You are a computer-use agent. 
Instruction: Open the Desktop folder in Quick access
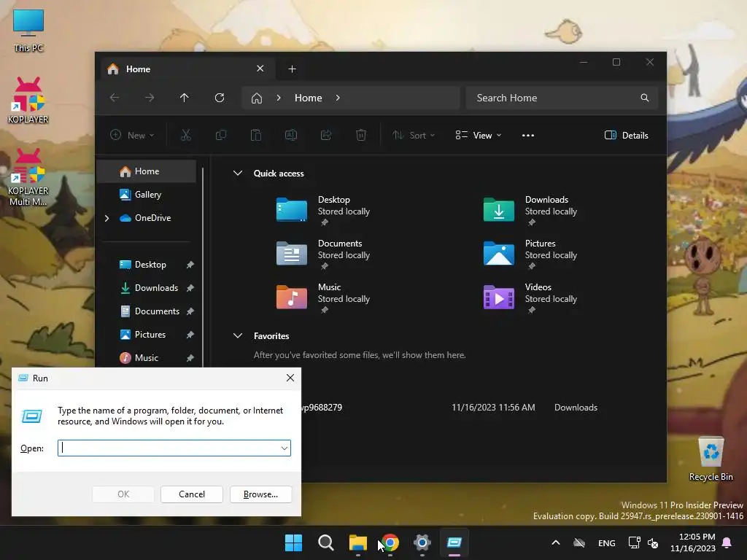point(324,210)
